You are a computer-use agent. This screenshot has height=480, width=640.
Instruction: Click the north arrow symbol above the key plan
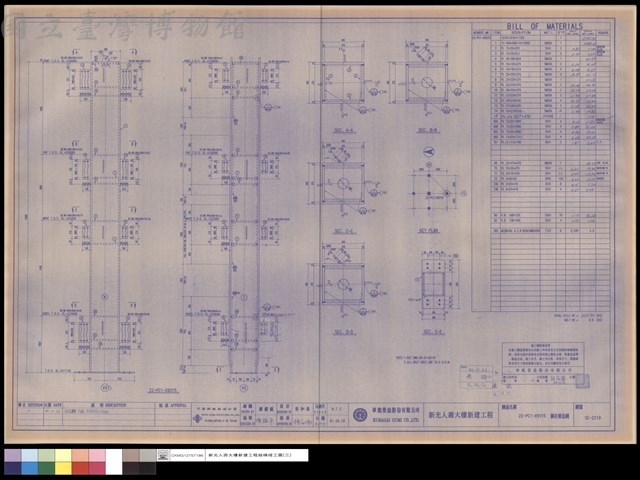pos(429,152)
